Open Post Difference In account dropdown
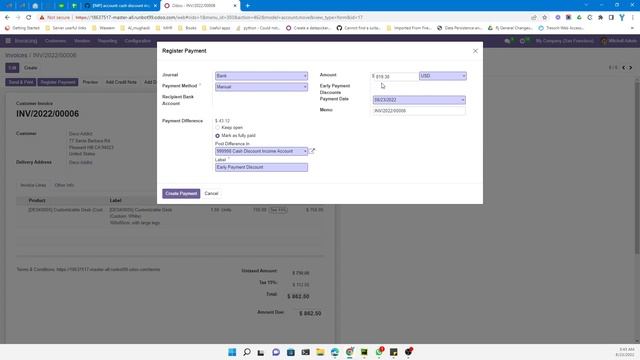The width and height of the screenshot is (640, 360). point(261,151)
